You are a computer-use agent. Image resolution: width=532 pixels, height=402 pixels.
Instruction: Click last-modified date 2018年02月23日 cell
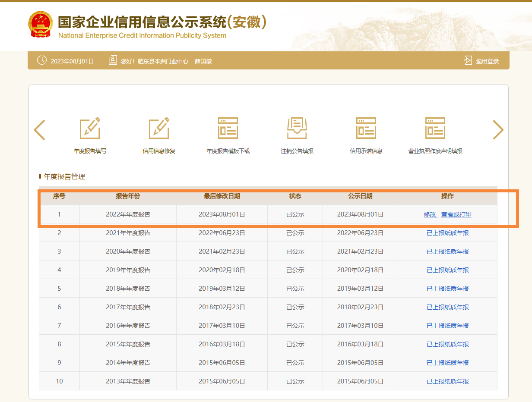(222, 307)
